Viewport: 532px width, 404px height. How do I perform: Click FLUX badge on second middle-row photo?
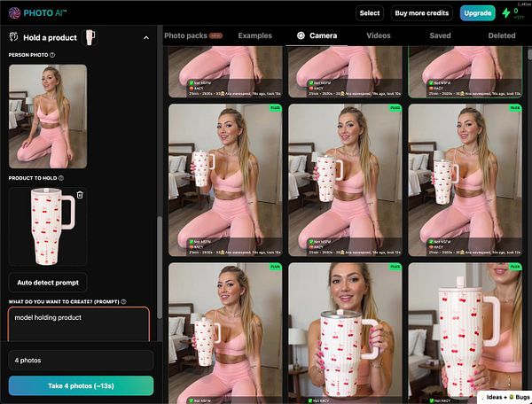click(x=395, y=108)
